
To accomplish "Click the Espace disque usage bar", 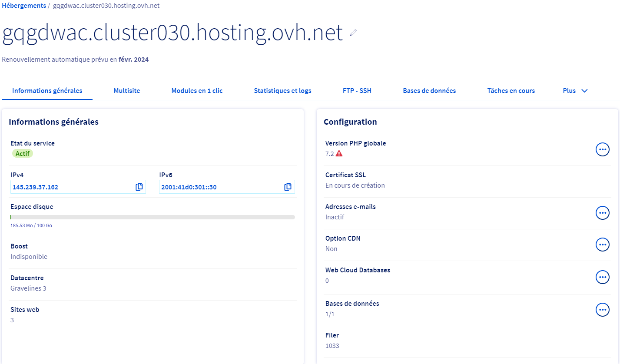I will [153, 217].
